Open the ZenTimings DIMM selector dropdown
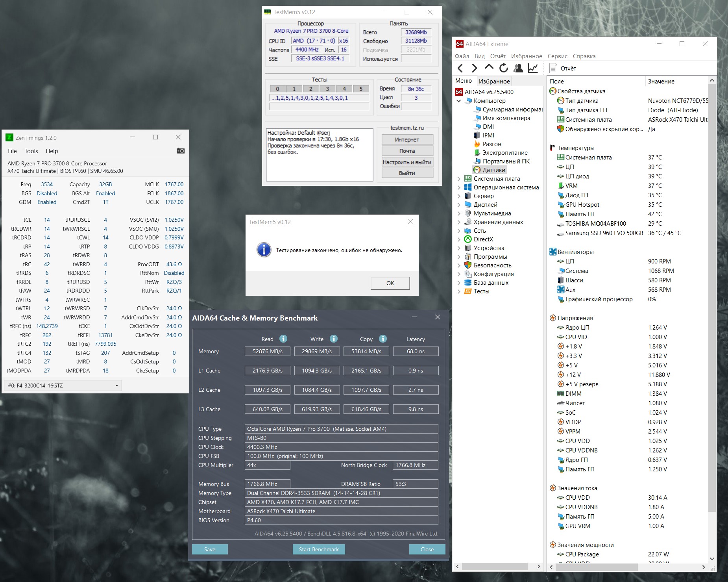 63,385
